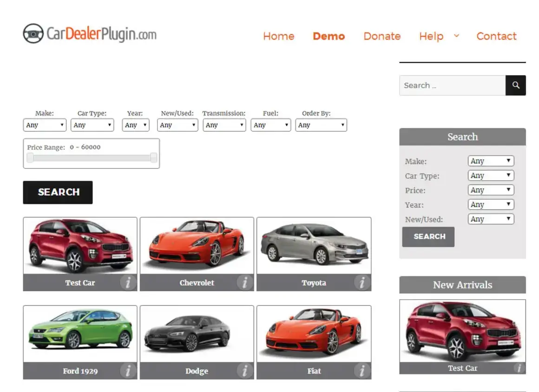The height and width of the screenshot is (392, 539).
Task: Open info for the Chevrolet listing
Action: [x=245, y=282]
